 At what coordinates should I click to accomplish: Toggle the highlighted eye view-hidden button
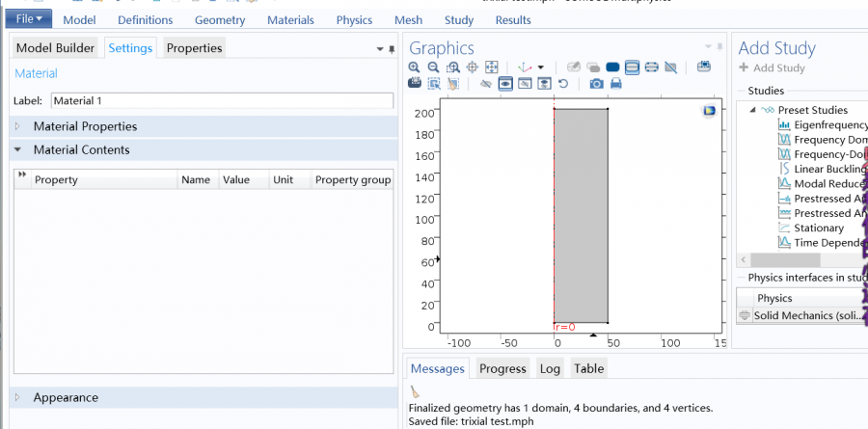(x=504, y=84)
